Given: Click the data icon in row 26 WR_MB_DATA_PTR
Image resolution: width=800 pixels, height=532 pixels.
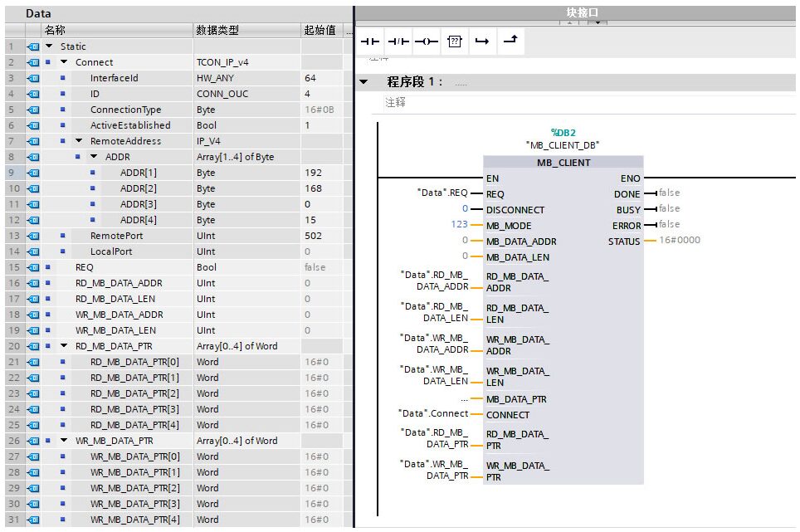Looking at the screenshot, I should click(x=33, y=441).
